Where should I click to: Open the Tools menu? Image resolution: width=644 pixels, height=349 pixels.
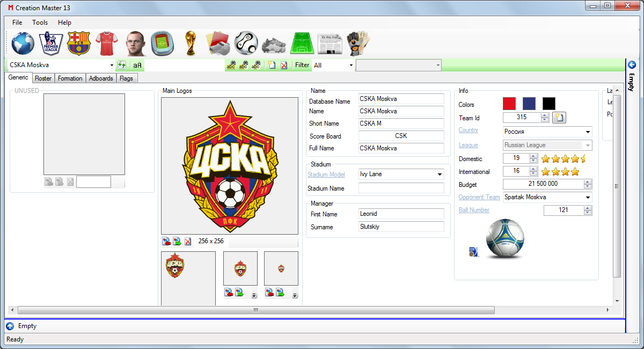point(40,23)
